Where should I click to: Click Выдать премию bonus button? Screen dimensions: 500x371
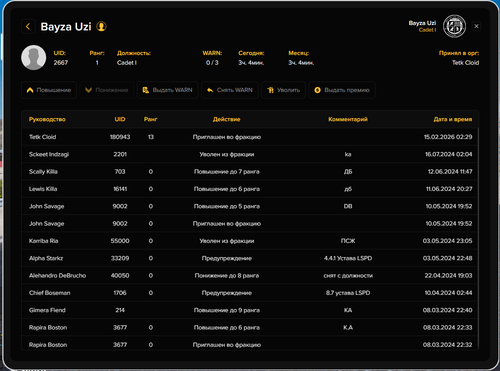point(342,90)
